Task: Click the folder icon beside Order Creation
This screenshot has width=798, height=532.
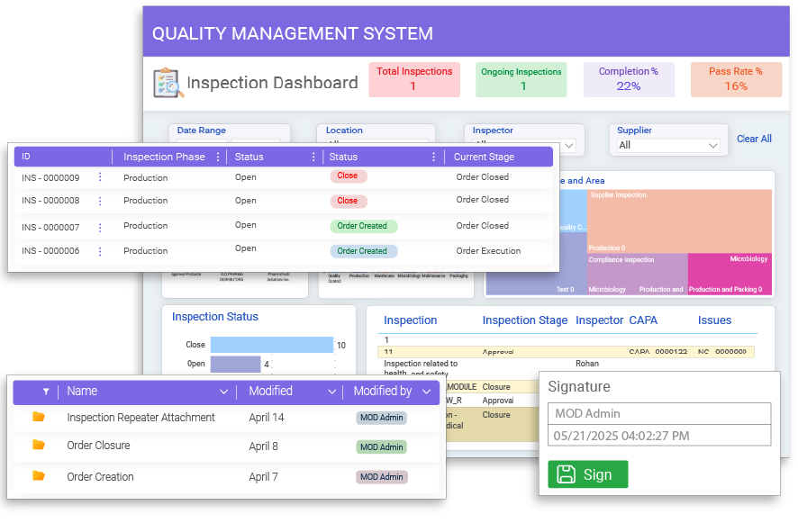Action: 37,477
